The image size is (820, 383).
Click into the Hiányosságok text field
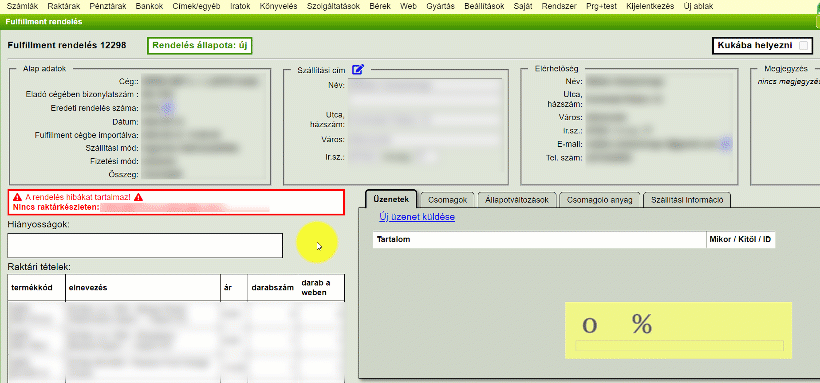[x=145, y=245]
